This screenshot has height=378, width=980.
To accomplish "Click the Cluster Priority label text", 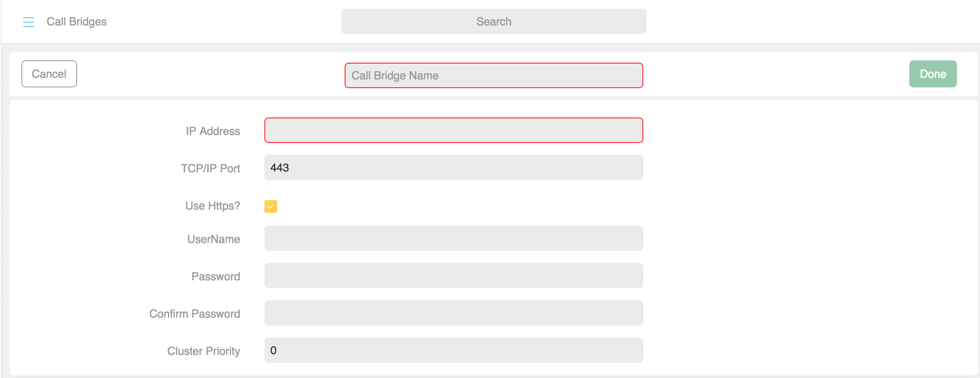I will (204, 351).
